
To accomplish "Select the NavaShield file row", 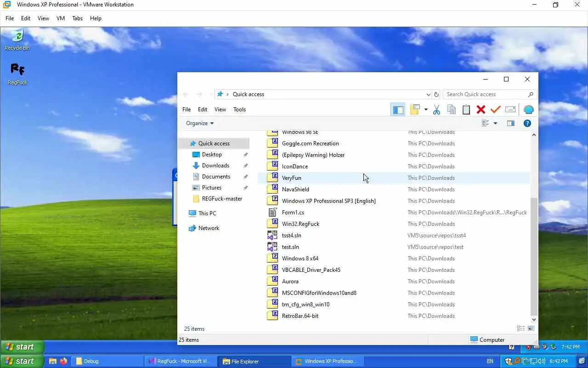I will [x=394, y=189].
